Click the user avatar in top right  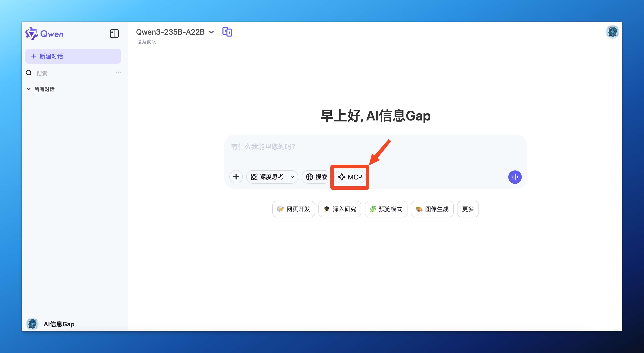(x=612, y=32)
